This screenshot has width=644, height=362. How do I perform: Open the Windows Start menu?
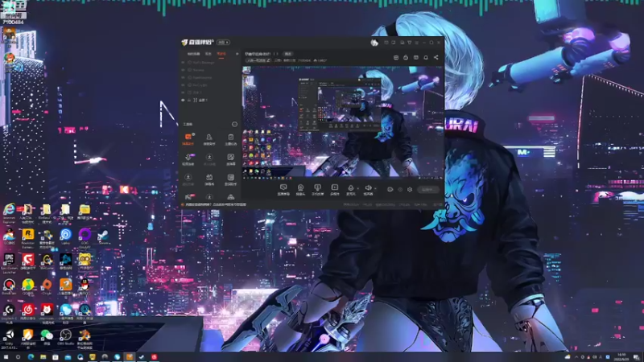click(6, 357)
